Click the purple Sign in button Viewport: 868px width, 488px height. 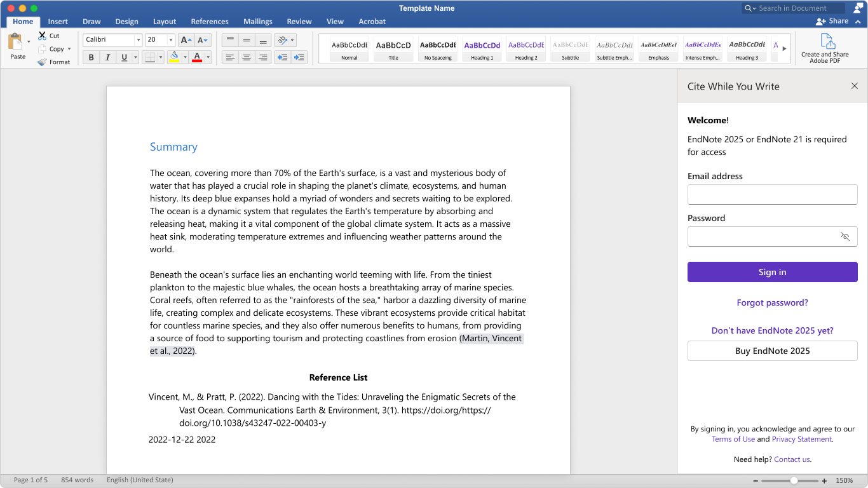[x=773, y=272]
